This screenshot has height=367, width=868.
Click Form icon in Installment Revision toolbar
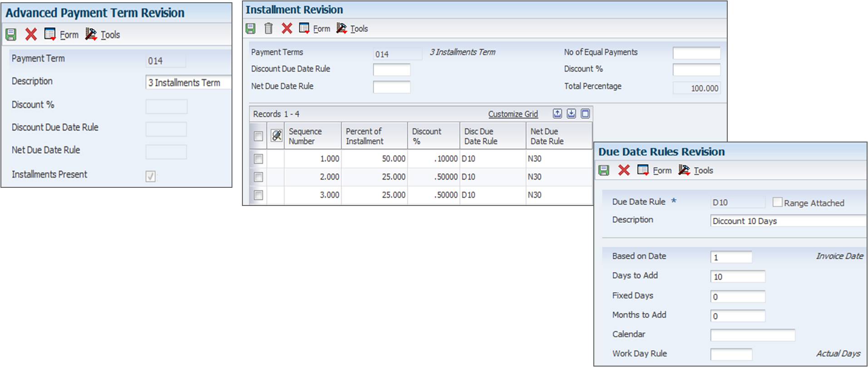pos(304,29)
